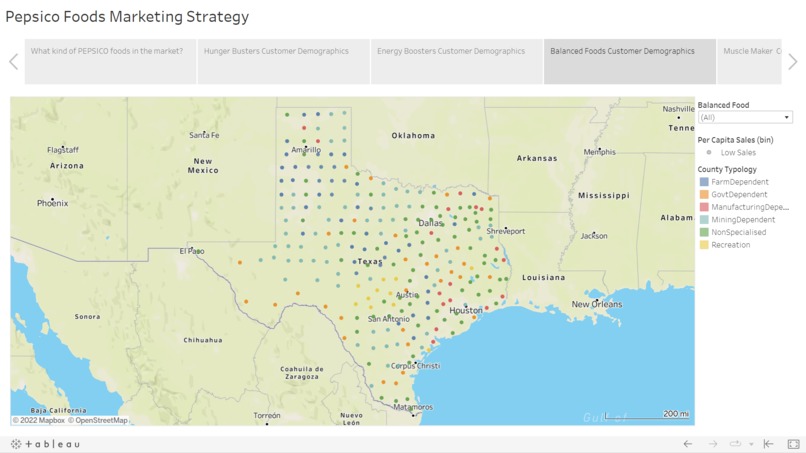Open the Muscle Maker story tab

(x=749, y=62)
